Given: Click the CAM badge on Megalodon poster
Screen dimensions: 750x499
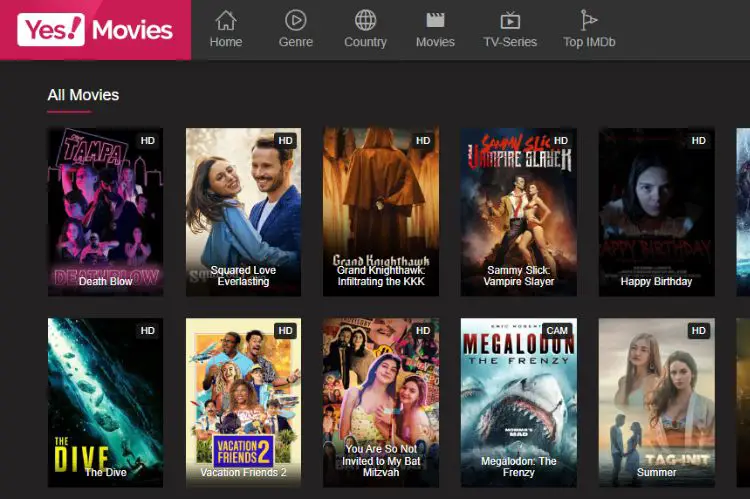Looking at the screenshot, I should tap(557, 331).
